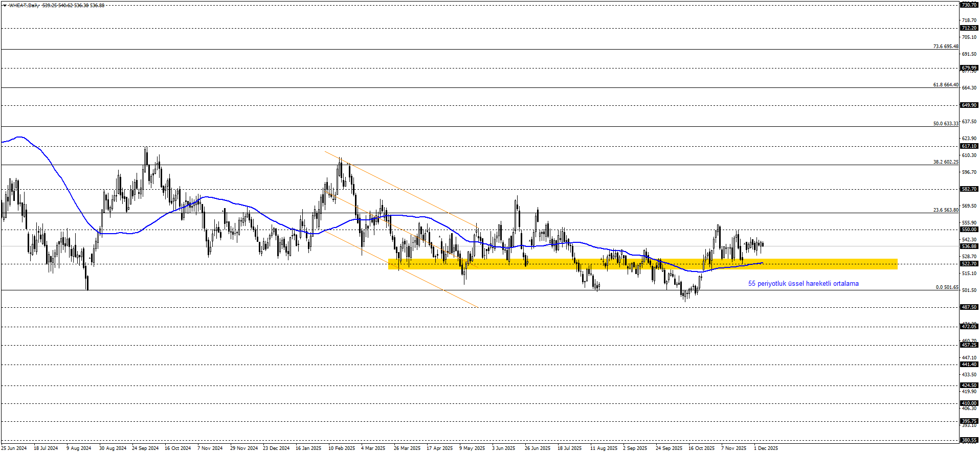Select the yellow support zone rectangle
The image size is (980, 454).
pos(642,264)
